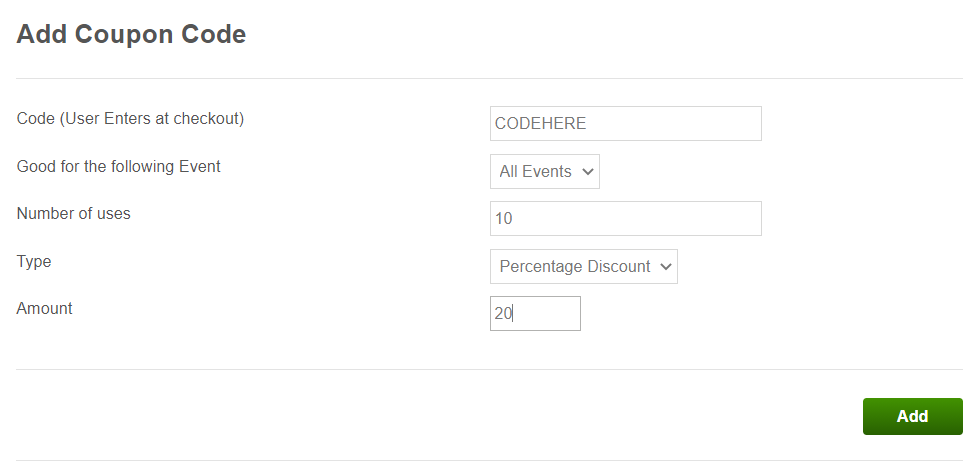Open the Percentage Discount type dropdown
972x463 pixels.
coord(583,267)
